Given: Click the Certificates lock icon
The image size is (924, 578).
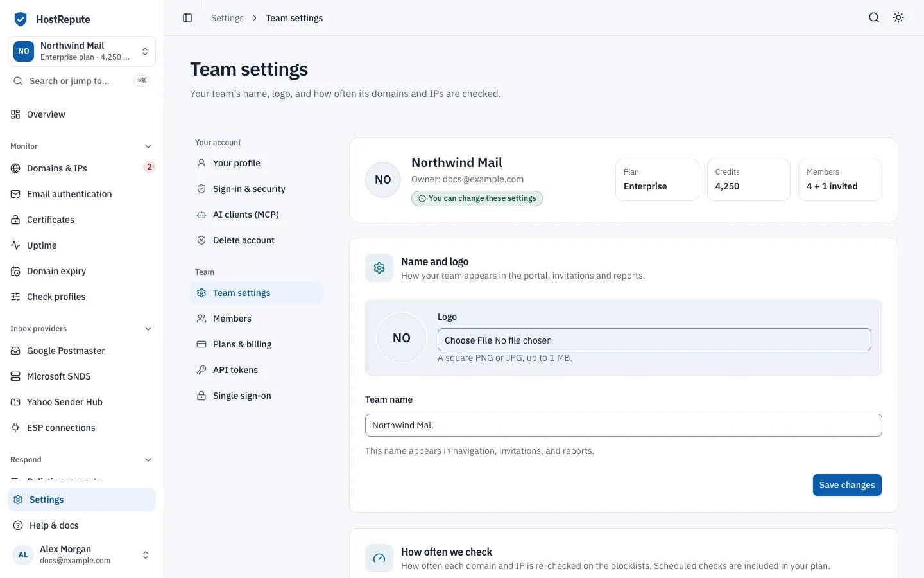Looking at the screenshot, I should pyautogui.click(x=15, y=220).
